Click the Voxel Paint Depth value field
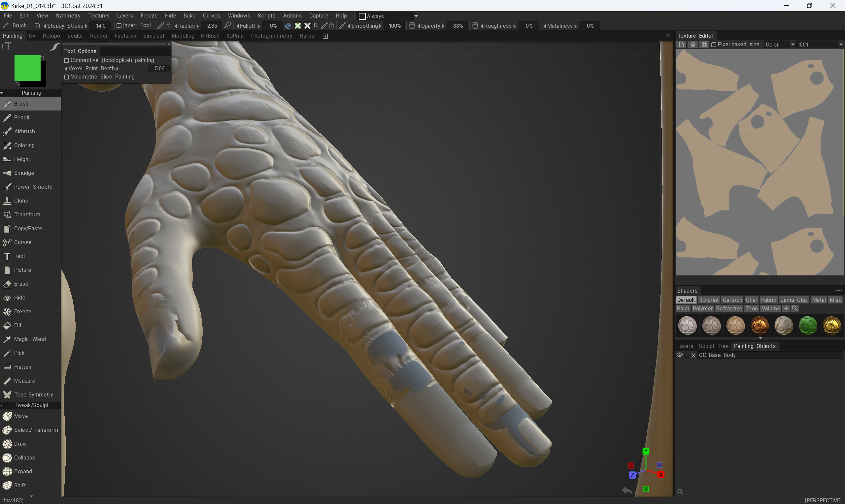 (159, 69)
